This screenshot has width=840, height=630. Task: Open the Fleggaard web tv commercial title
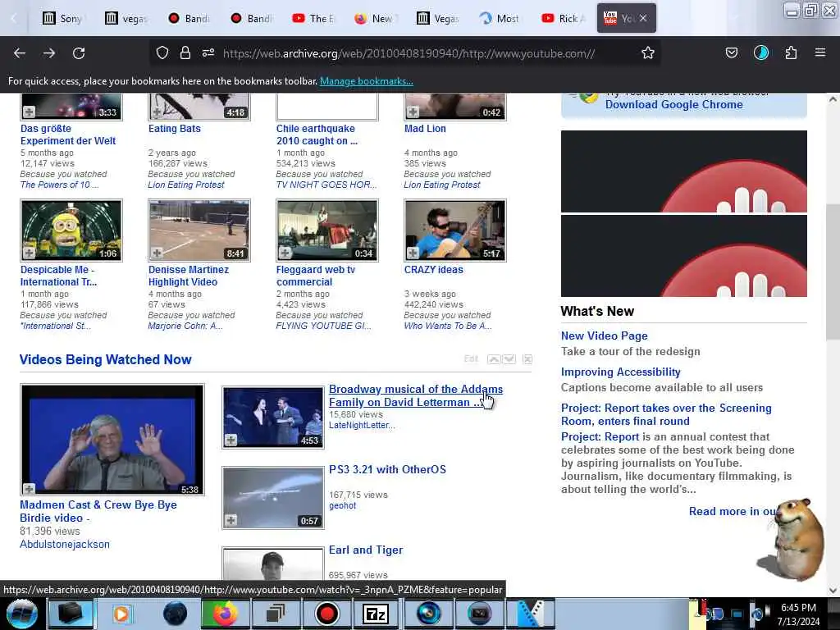point(316,276)
